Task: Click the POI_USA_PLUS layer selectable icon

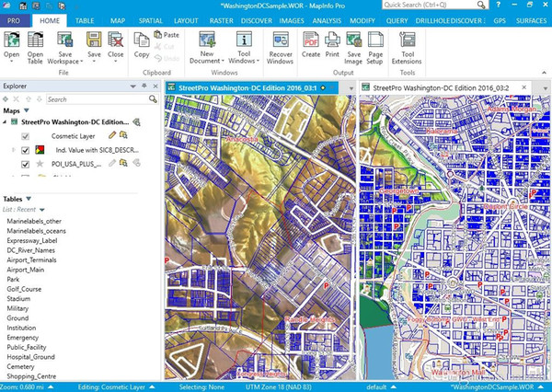Action: pyautogui.click(x=123, y=163)
